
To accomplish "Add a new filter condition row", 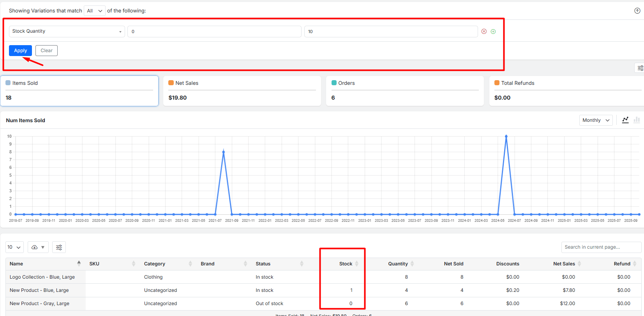I will tap(493, 32).
